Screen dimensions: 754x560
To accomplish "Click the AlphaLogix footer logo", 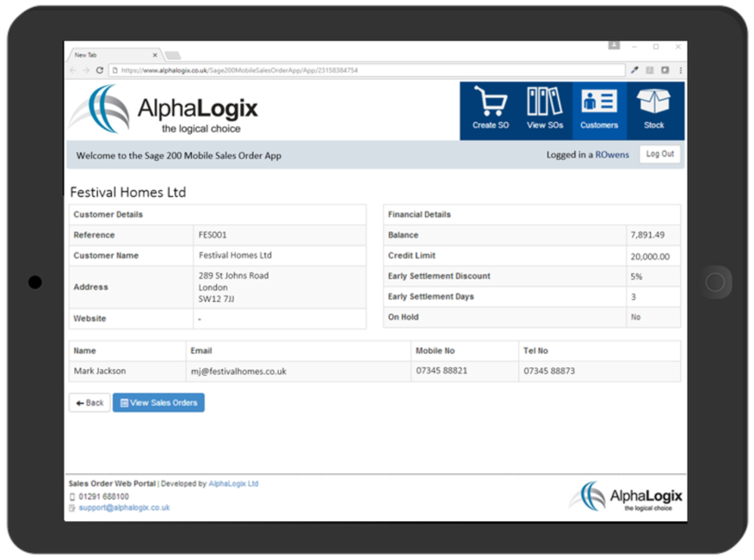I will click(x=626, y=496).
